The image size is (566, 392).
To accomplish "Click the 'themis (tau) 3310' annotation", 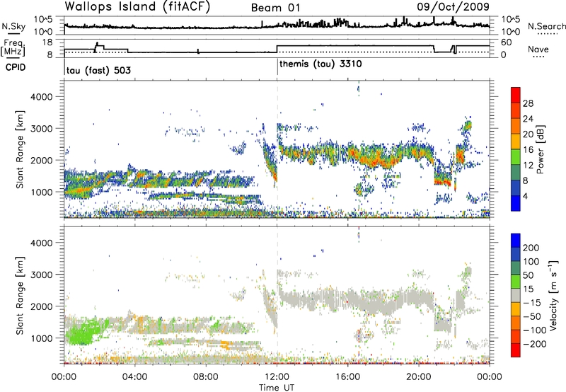I will 320,64.
